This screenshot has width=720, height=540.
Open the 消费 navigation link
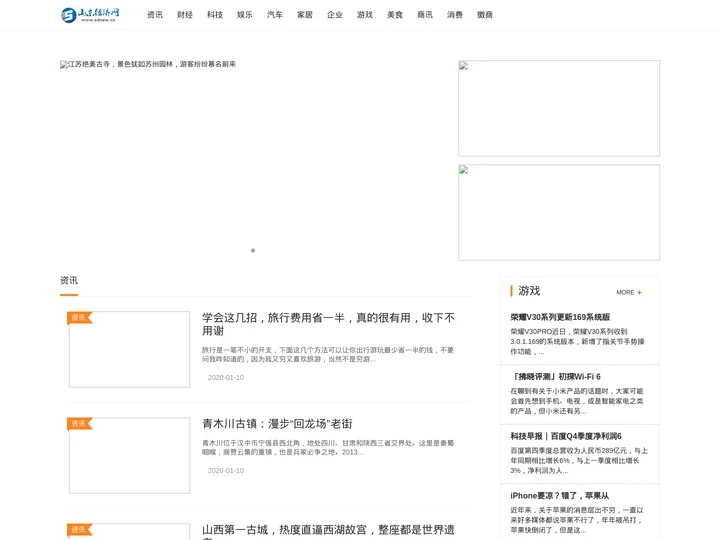455,15
